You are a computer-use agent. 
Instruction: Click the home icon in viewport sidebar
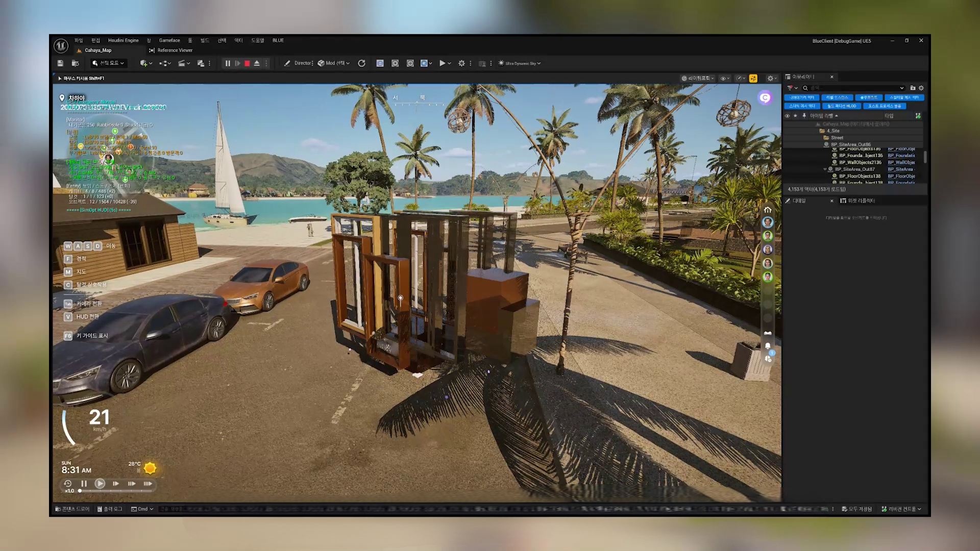tap(768, 210)
